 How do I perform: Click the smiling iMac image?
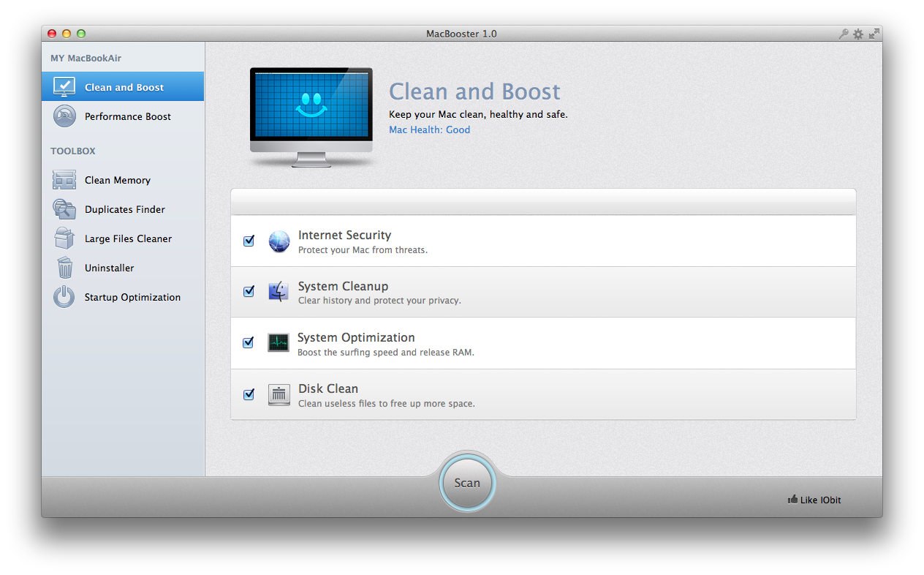(x=311, y=117)
